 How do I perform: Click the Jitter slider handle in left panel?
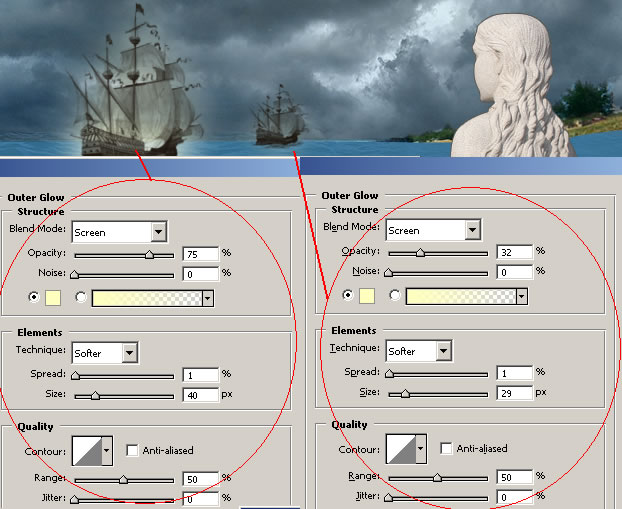pos(74,499)
